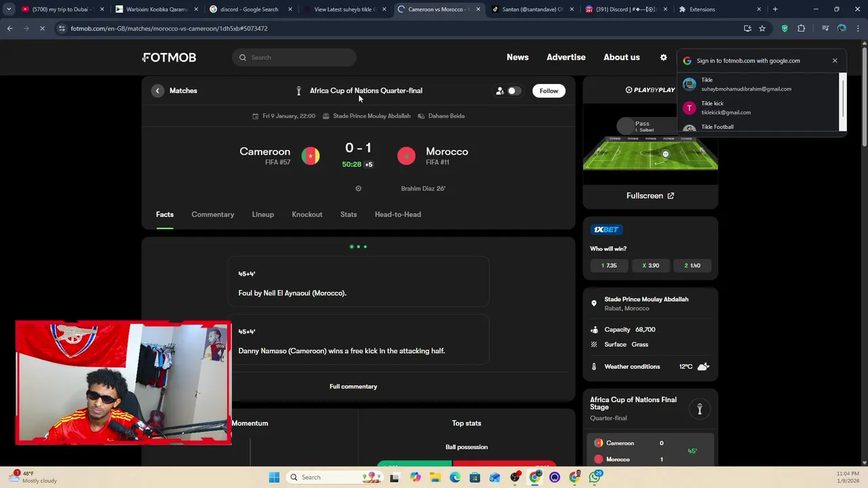Switch to my trip to Dubai YouTube tab
The width and height of the screenshot is (868, 488).
[61, 9]
